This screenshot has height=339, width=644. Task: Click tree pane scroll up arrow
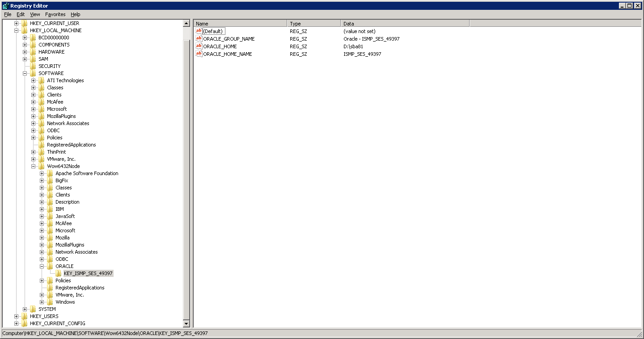tap(186, 23)
